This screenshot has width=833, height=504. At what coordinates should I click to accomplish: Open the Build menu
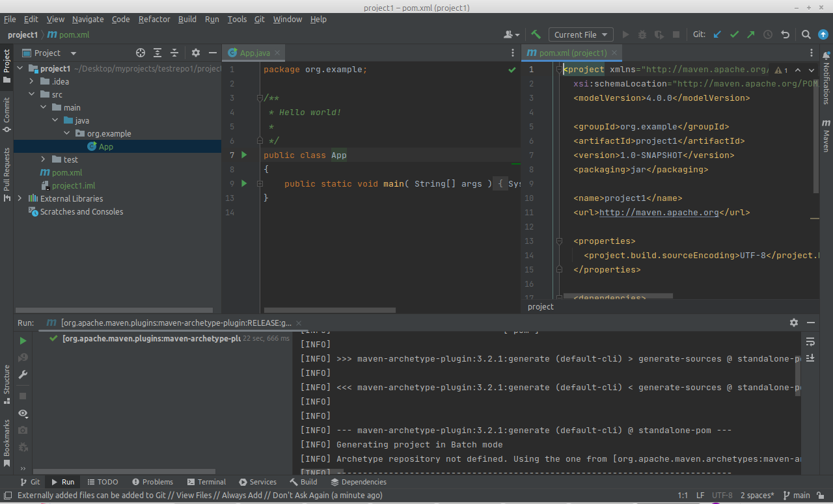(x=187, y=19)
